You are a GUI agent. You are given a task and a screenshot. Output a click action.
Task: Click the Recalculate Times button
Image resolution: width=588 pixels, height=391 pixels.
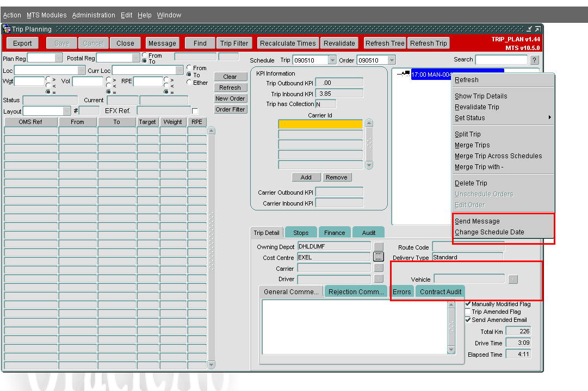[288, 43]
